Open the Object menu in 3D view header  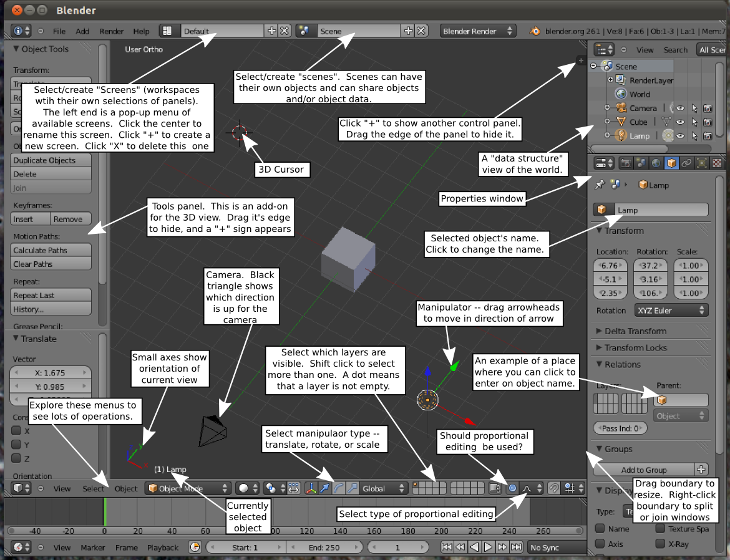click(126, 488)
